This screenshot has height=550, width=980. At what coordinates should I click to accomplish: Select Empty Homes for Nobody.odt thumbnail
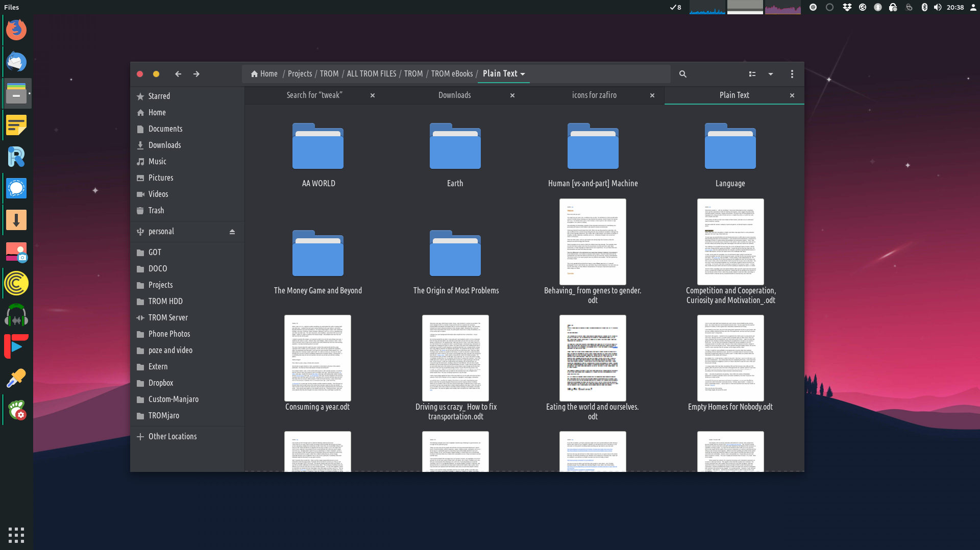pyautogui.click(x=730, y=358)
